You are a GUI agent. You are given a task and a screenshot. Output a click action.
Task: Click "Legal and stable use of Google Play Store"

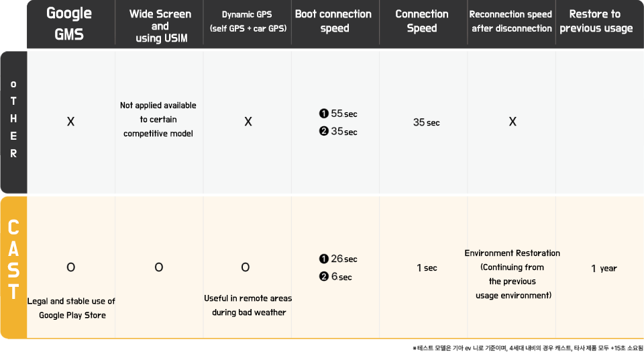click(x=71, y=308)
